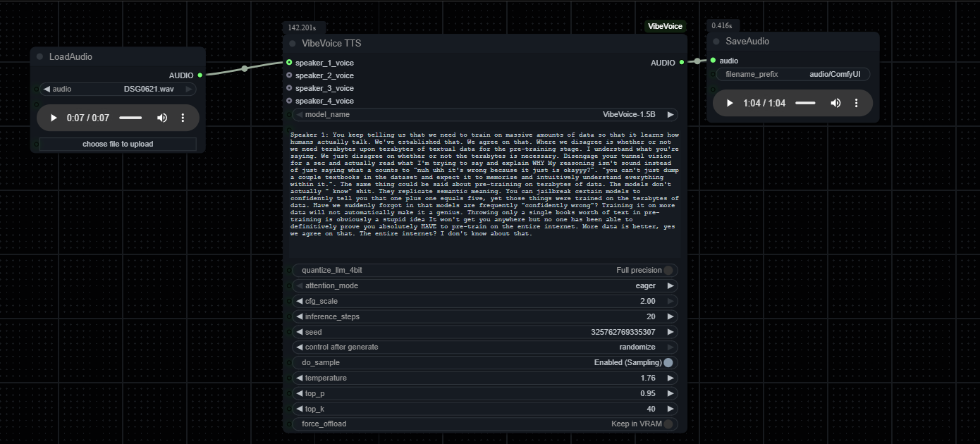Click the temperature value 1.76
Viewport: 980px width, 444px height.
pos(648,378)
